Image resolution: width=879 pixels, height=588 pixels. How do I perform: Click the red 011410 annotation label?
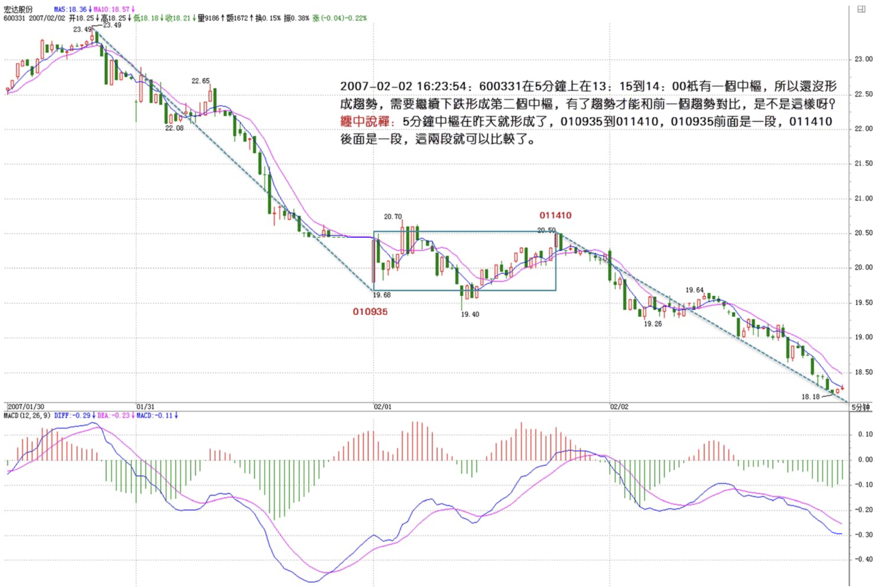555,215
